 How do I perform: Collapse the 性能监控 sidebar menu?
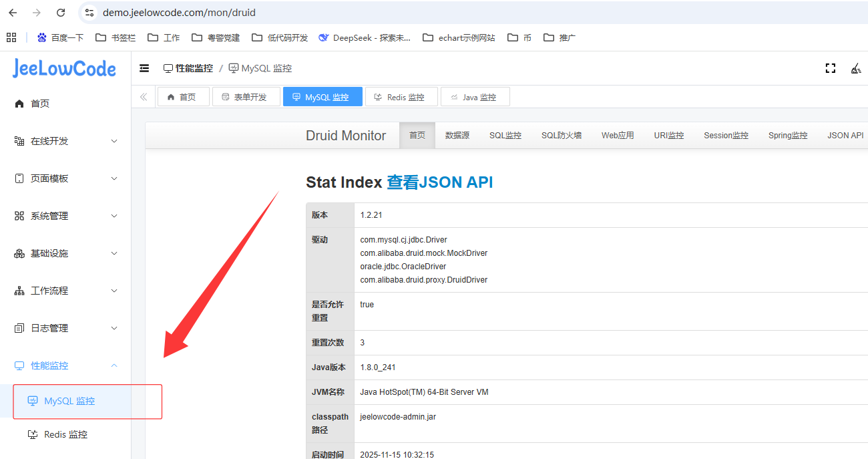(65, 365)
